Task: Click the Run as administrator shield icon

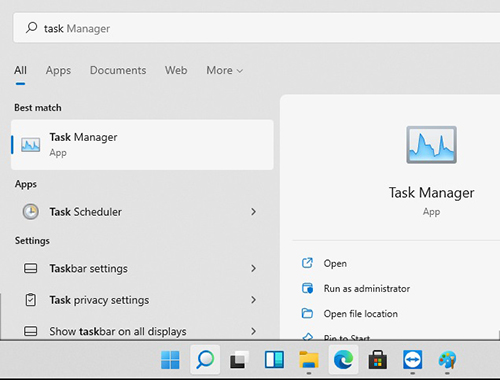Action: click(x=307, y=288)
